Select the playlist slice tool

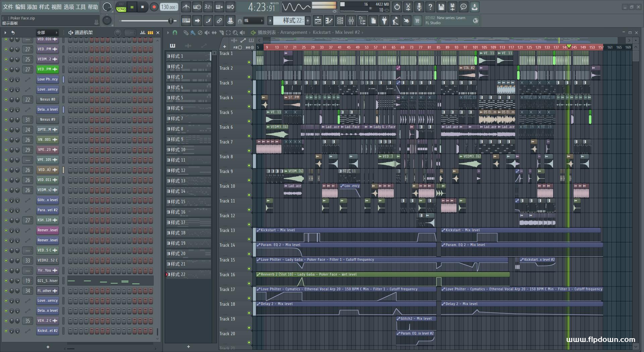[221, 33]
